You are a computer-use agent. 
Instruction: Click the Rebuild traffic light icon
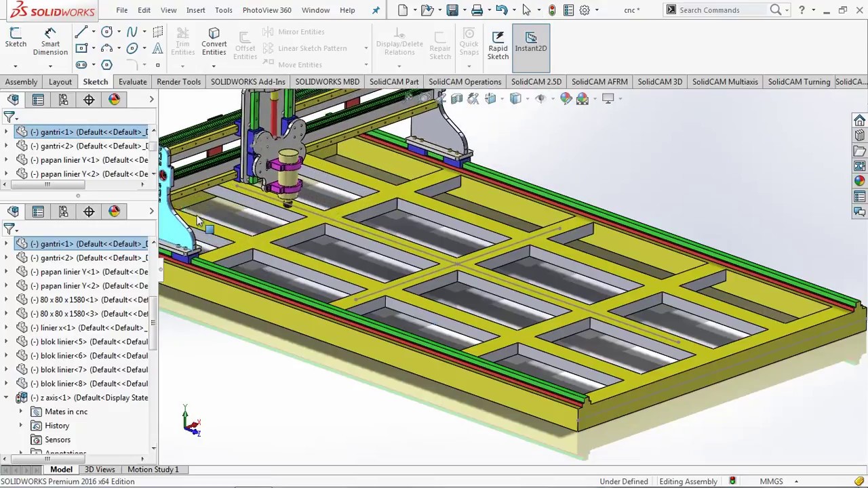(x=552, y=10)
